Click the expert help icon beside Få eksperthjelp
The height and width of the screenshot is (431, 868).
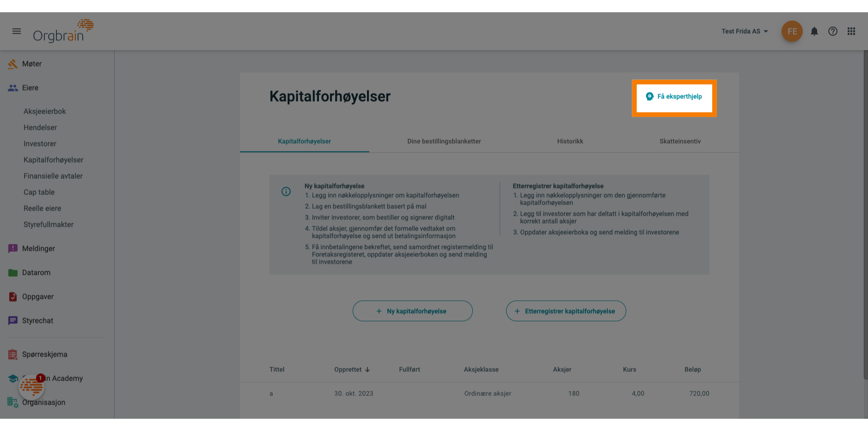pos(649,97)
